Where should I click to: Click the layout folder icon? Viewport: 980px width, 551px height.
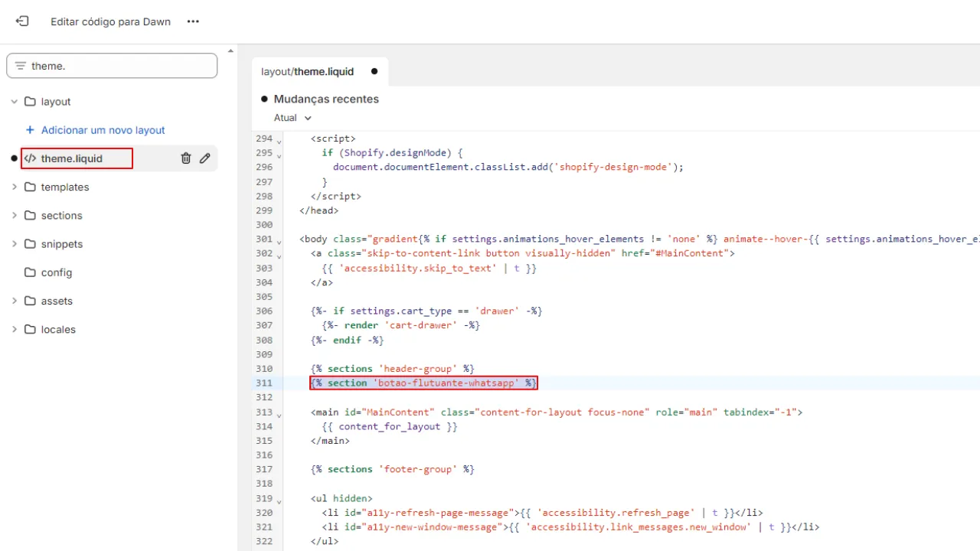coord(31,102)
